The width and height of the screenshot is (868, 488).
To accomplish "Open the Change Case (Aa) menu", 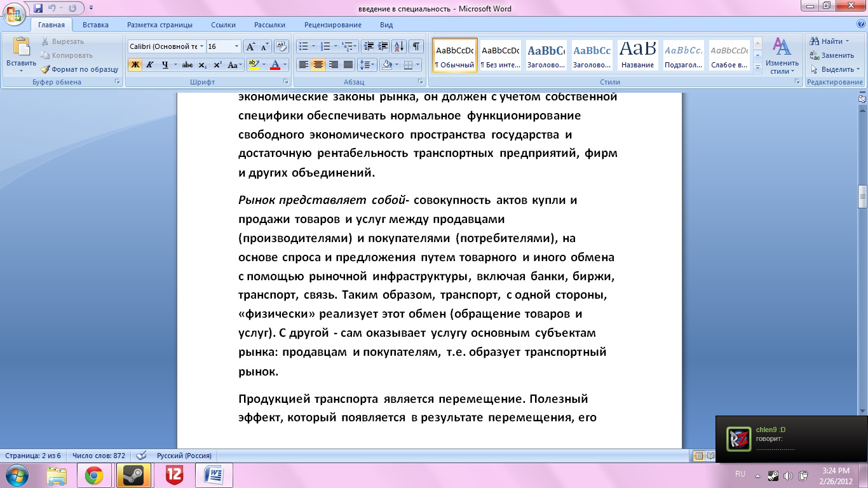I will [234, 65].
